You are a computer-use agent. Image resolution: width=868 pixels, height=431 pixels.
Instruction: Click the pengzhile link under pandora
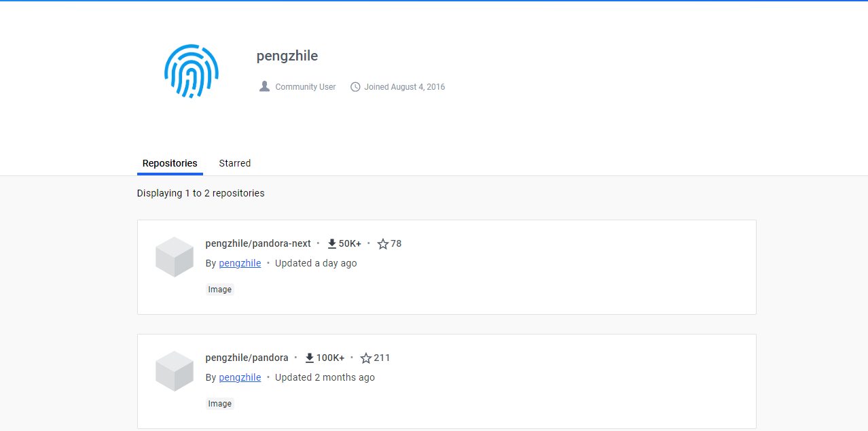pyautogui.click(x=240, y=377)
